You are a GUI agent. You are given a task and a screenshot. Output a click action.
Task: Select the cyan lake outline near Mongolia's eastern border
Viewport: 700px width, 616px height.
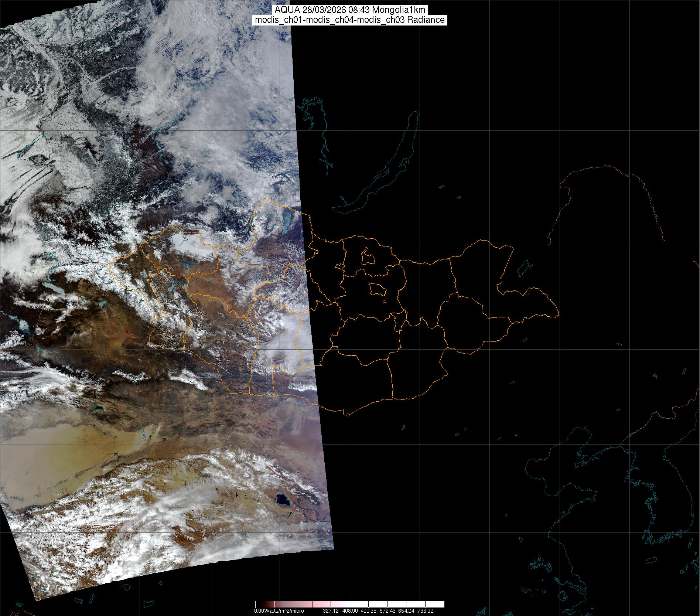[523, 268]
